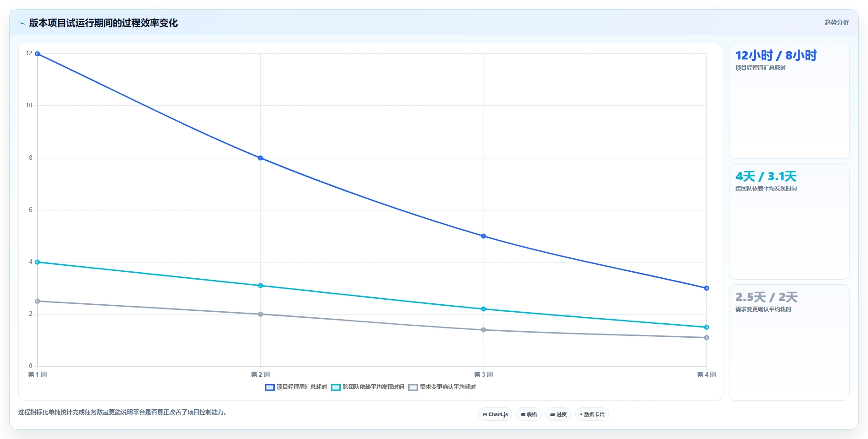868x439 pixels.
Task: Select the blue line point at 第 1 周
Action: point(38,54)
